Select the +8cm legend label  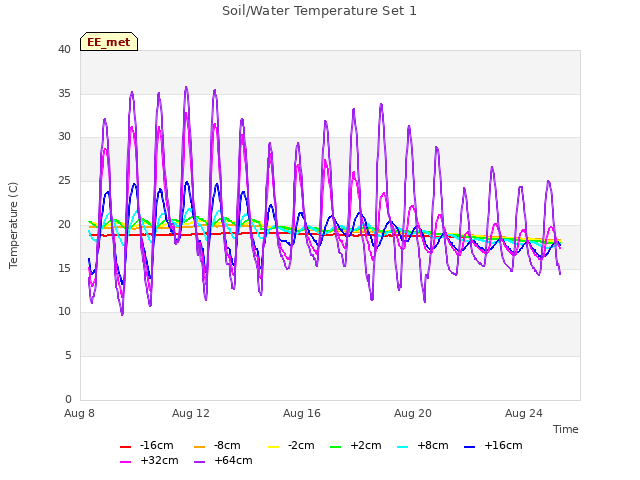click(433, 445)
